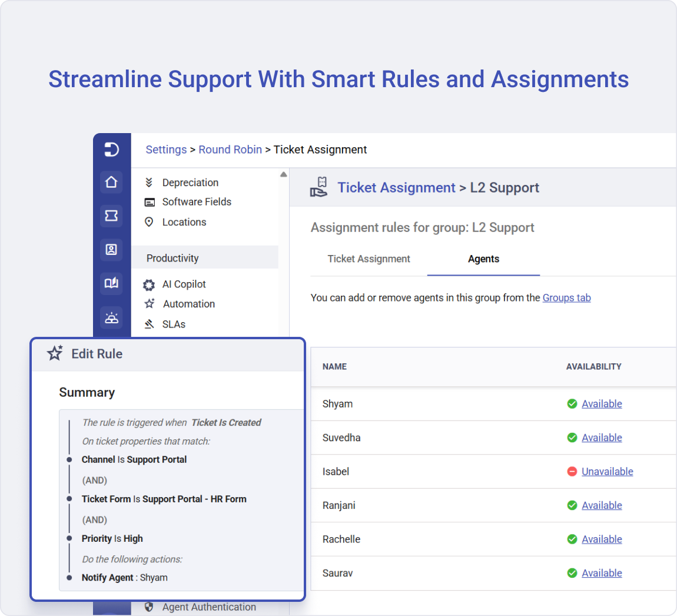The height and width of the screenshot is (616, 677).
Task: Open AI Copilot settings
Action: coord(184,284)
